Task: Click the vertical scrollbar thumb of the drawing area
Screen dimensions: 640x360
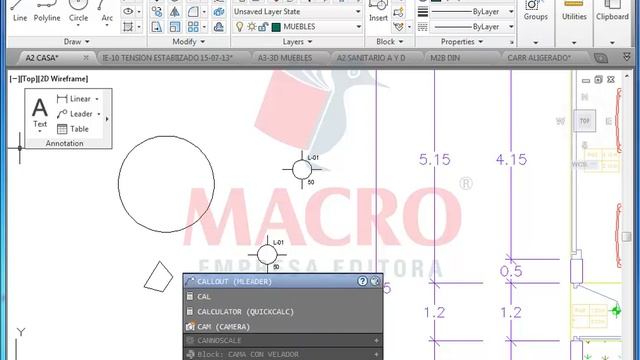Action: (627, 237)
